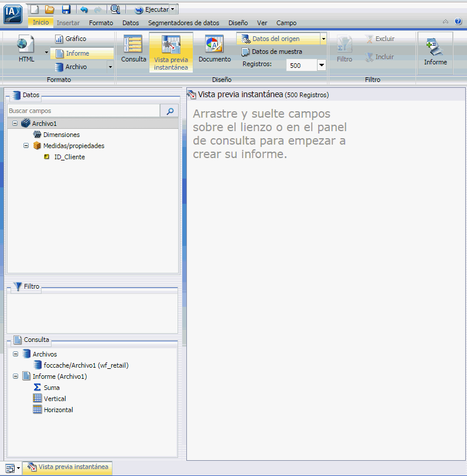Select Archivo1 in the Datos tree
This screenshot has width=467, height=476.
coord(44,124)
